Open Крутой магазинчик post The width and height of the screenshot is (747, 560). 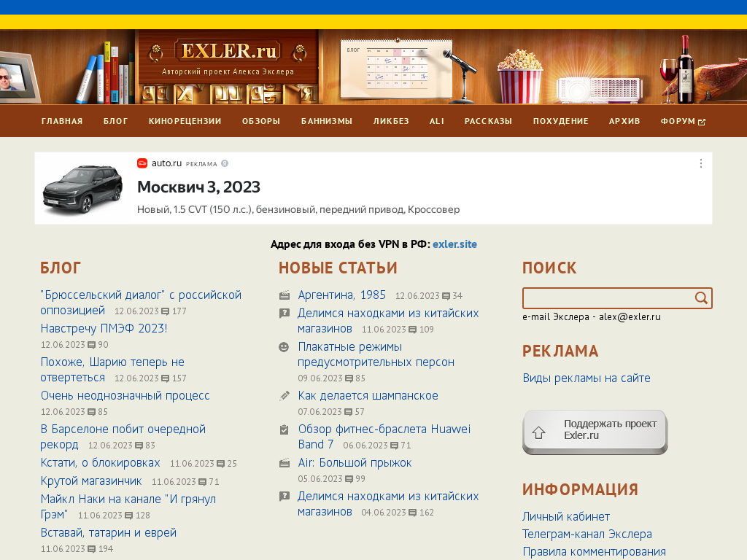pos(91,481)
